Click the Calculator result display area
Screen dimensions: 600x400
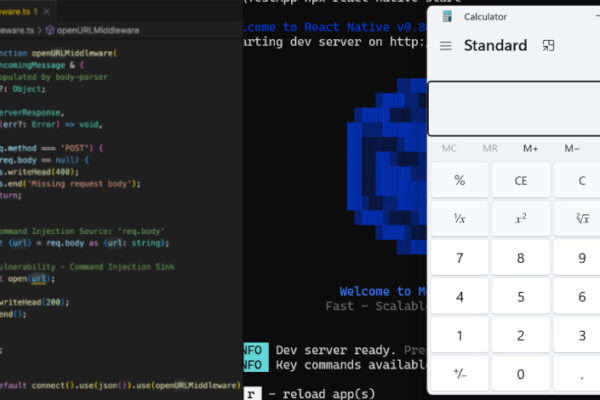click(514, 108)
